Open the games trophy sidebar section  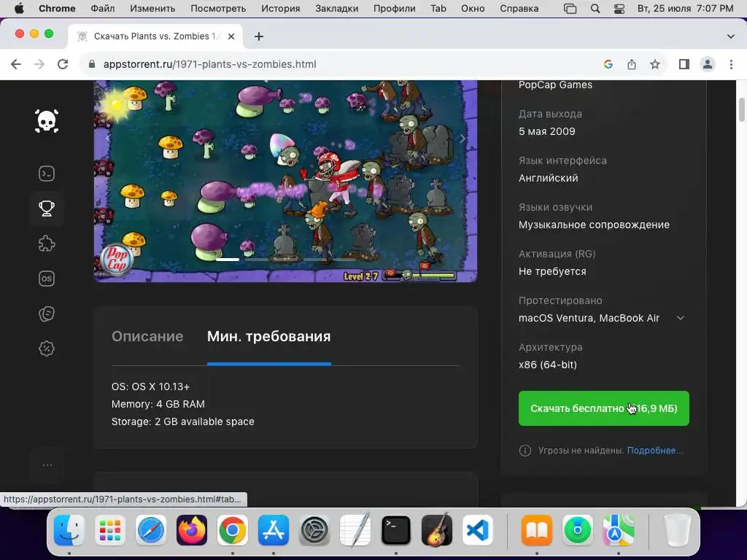click(47, 209)
